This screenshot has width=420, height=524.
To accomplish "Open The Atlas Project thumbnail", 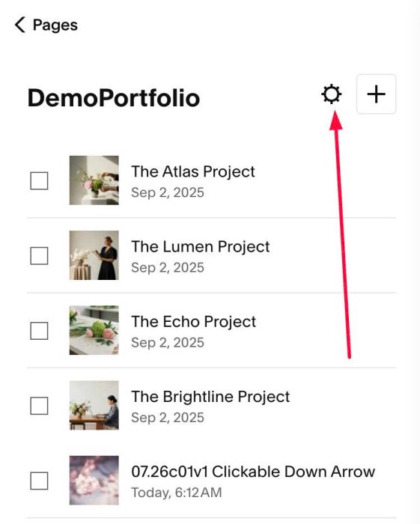I will click(x=94, y=180).
